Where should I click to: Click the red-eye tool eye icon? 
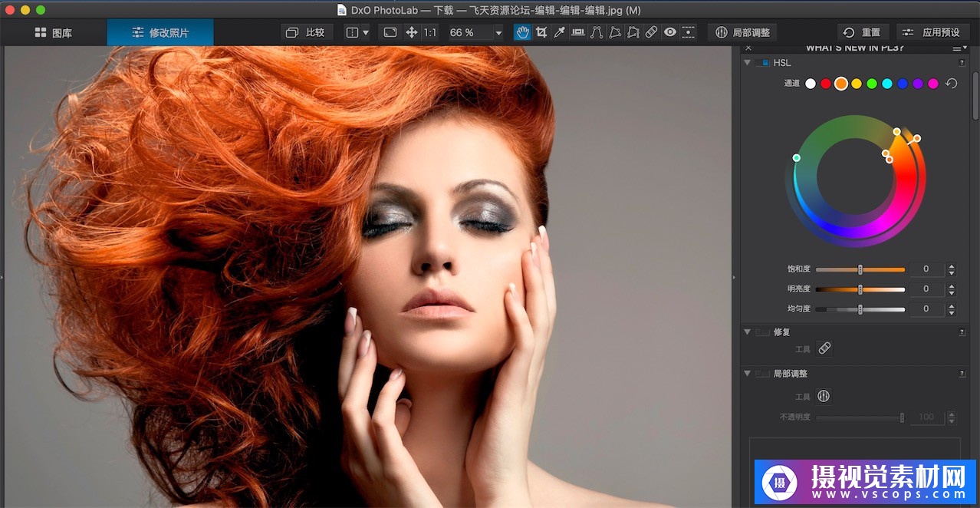click(669, 32)
